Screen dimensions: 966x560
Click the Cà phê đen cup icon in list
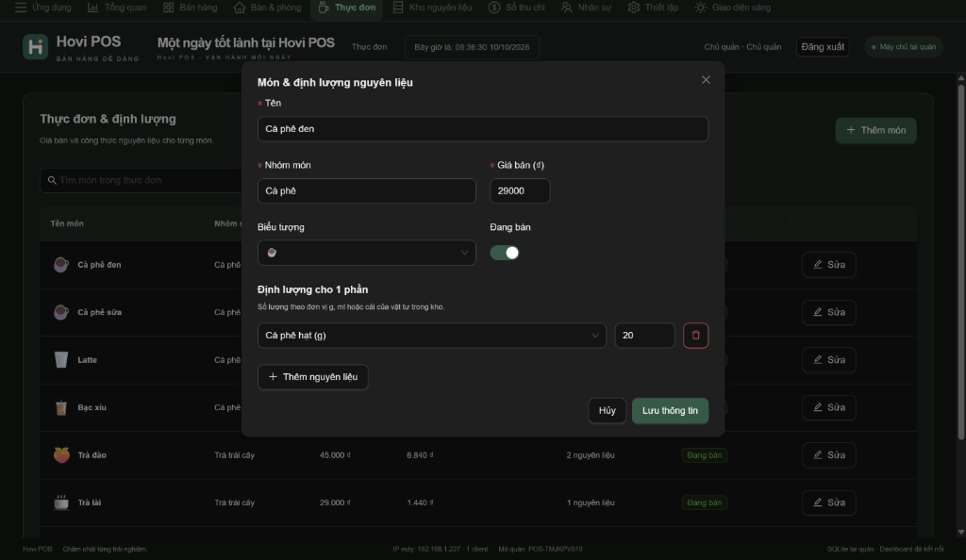point(61,265)
